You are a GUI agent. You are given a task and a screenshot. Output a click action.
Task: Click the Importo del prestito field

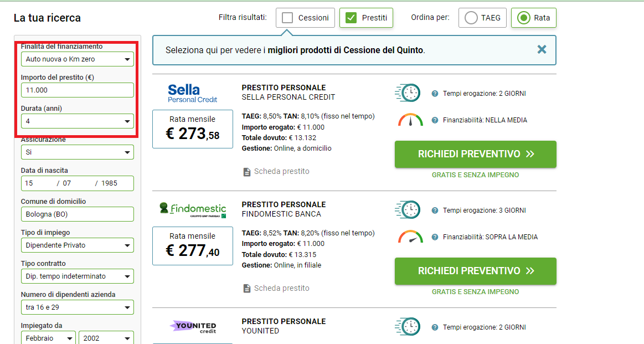tap(77, 90)
